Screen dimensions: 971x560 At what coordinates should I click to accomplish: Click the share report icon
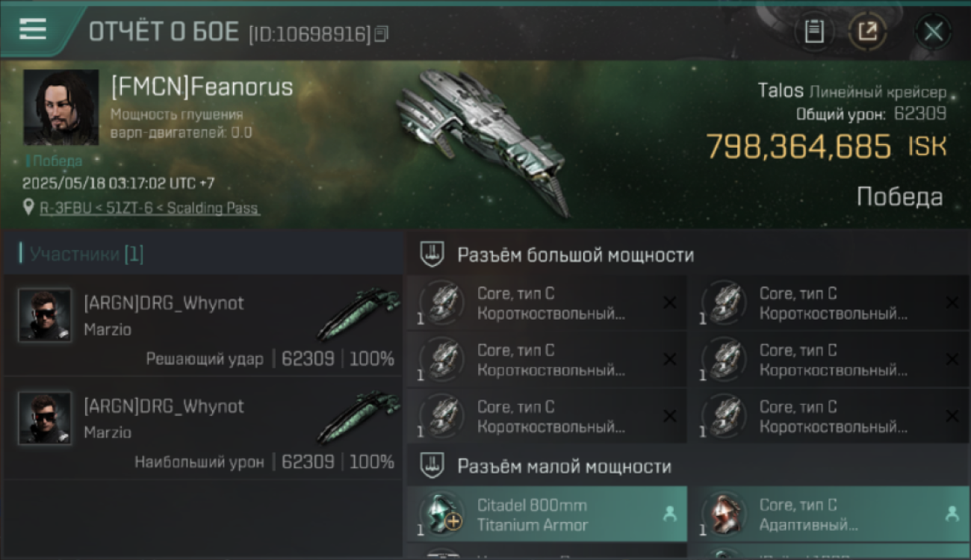(868, 31)
